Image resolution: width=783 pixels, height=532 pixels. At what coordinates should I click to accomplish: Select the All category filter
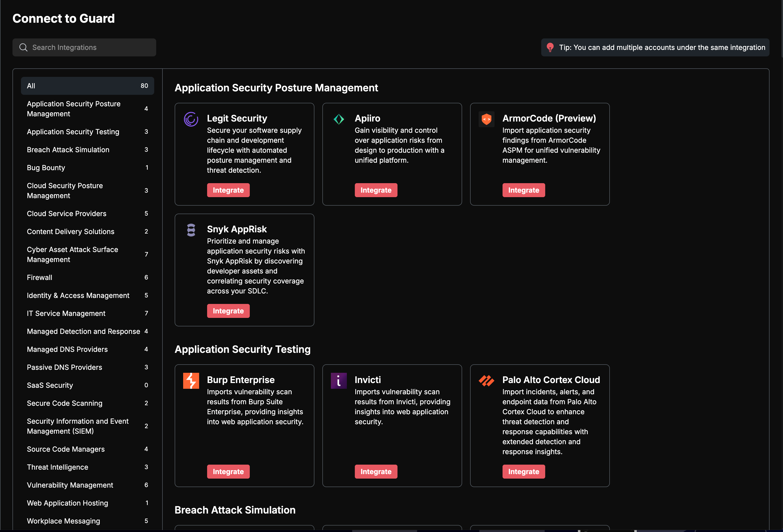coord(87,86)
